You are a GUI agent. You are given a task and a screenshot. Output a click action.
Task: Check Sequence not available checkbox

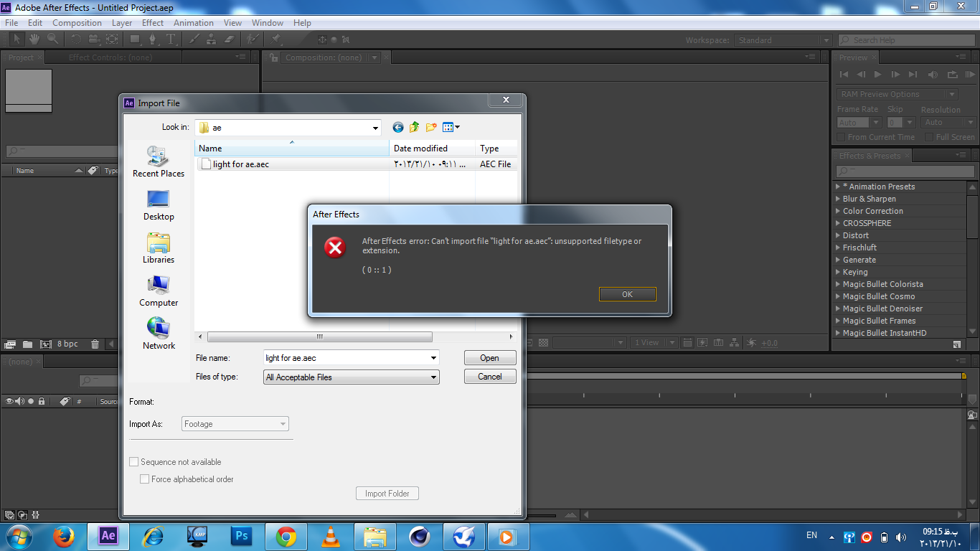[133, 462]
